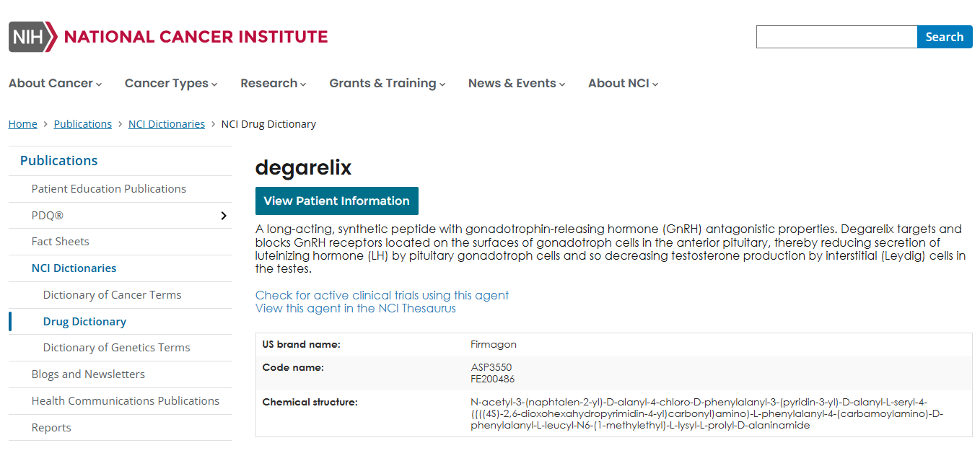The image size is (980, 474).
Task: Open the Dictionary of Cancer Terms
Action: [112, 294]
